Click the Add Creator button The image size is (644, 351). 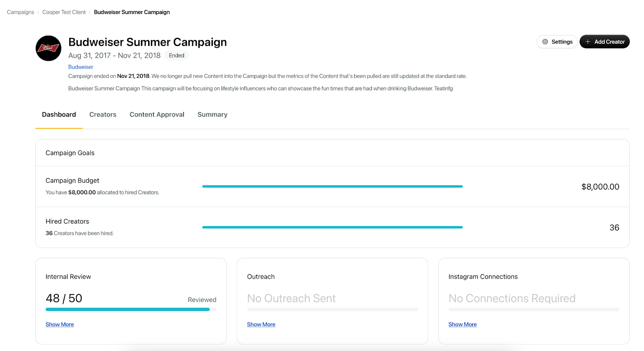click(605, 42)
